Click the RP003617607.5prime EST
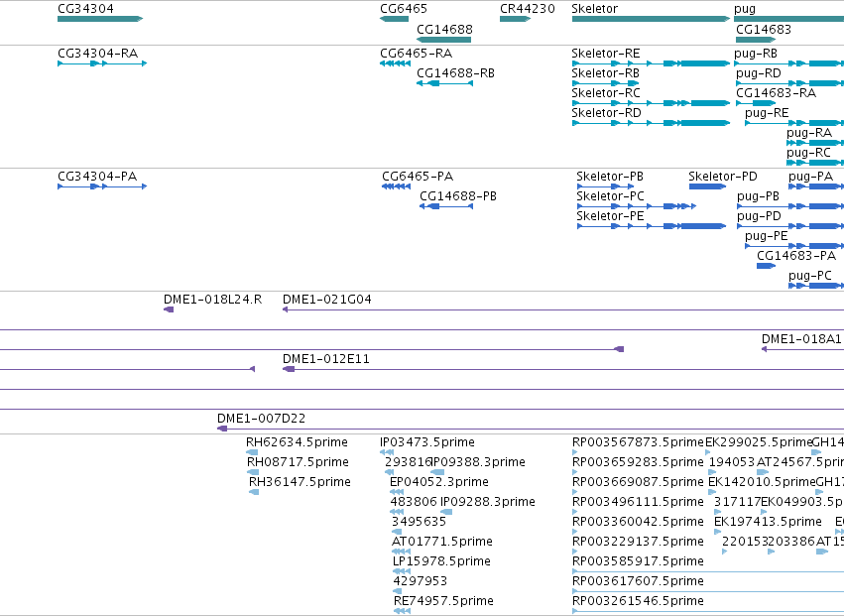The height and width of the screenshot is (616, 844). [x=708, y=592]
